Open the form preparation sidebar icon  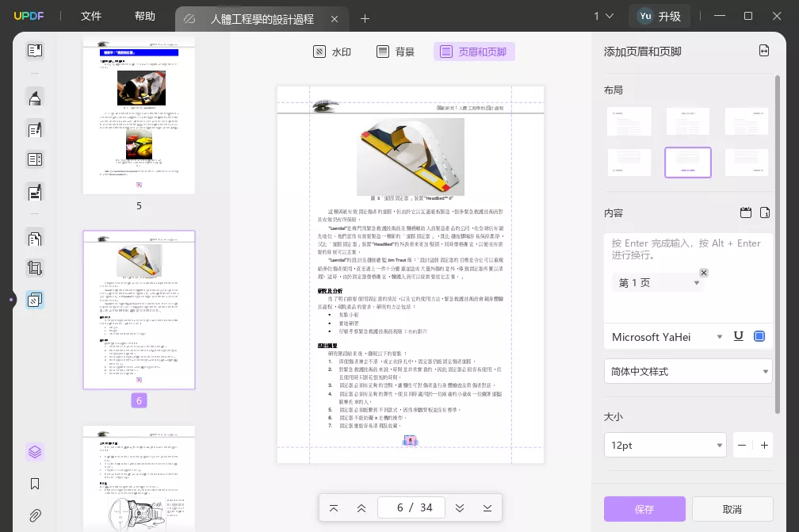(35, 159)
